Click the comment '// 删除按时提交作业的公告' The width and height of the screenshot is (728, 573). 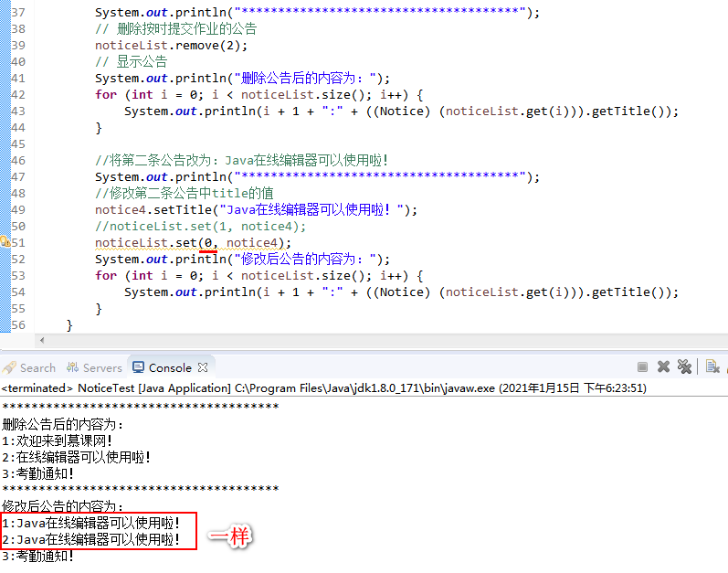tap(175, 29)
